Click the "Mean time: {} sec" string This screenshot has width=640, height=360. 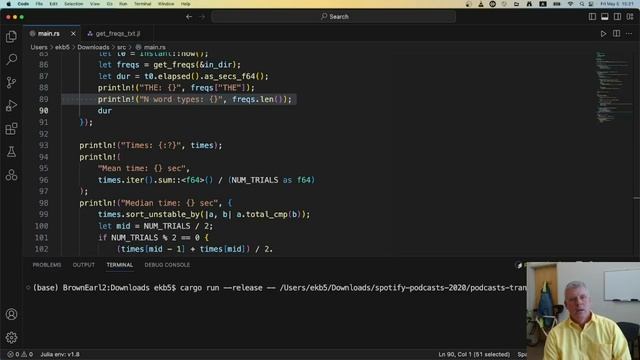click(x=142, y=168)
